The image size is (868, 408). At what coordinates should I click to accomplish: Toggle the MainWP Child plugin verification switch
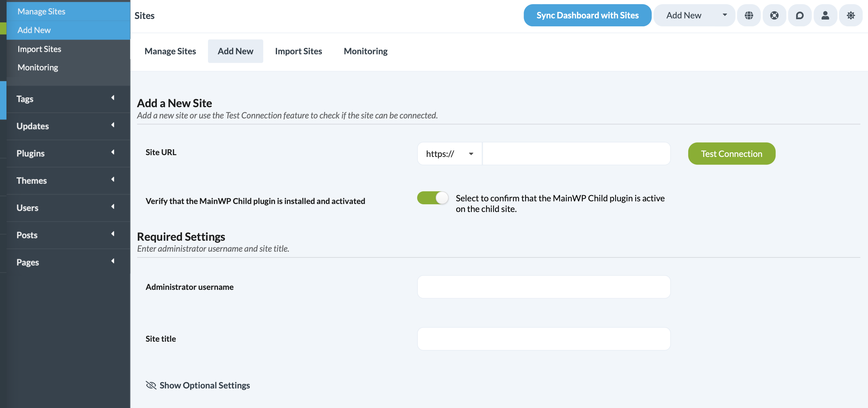tap(433, 198)
